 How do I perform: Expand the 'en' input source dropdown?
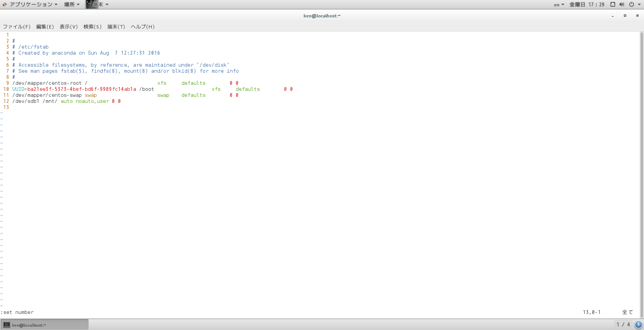pyautogui.click(x=559, y=5)
